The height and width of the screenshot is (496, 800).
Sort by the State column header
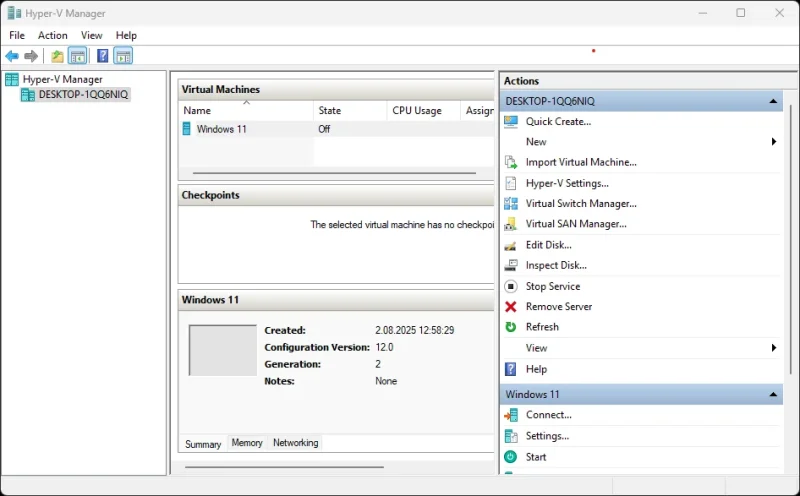(350, 110)
